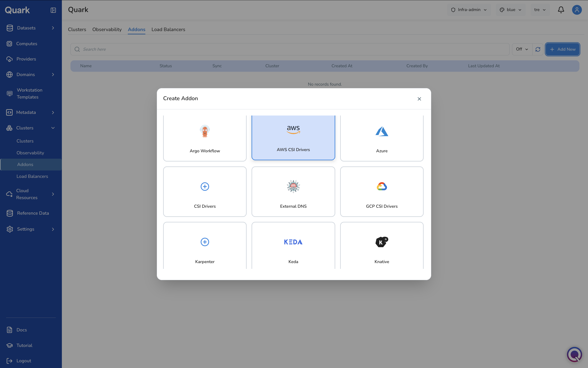The image size is (588, 368).
Task: Click the Cluster column header
Action: 272,66
